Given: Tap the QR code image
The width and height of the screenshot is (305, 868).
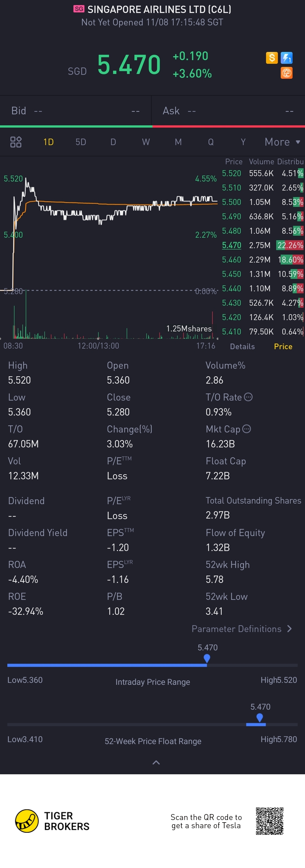Looking at the screenshot, I should (269, 821).
